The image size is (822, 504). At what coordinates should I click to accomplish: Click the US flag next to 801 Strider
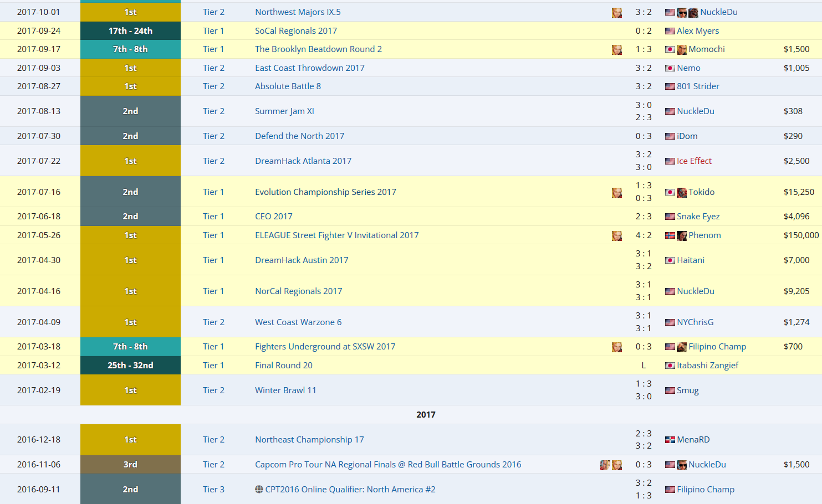click(670, 86)
